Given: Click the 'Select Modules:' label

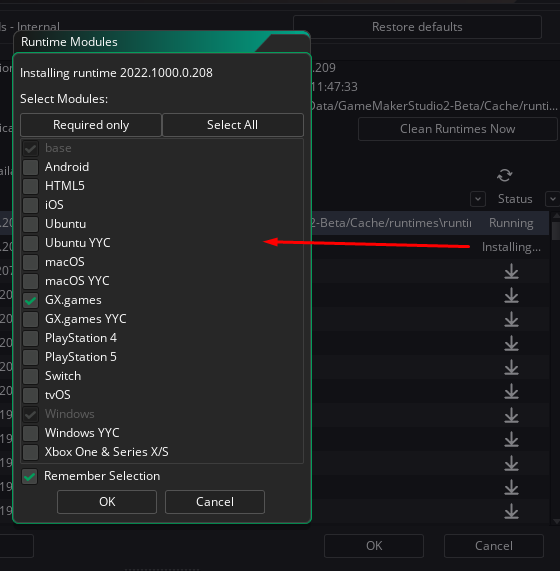Looking at the screenshot, I should (64, 99).
